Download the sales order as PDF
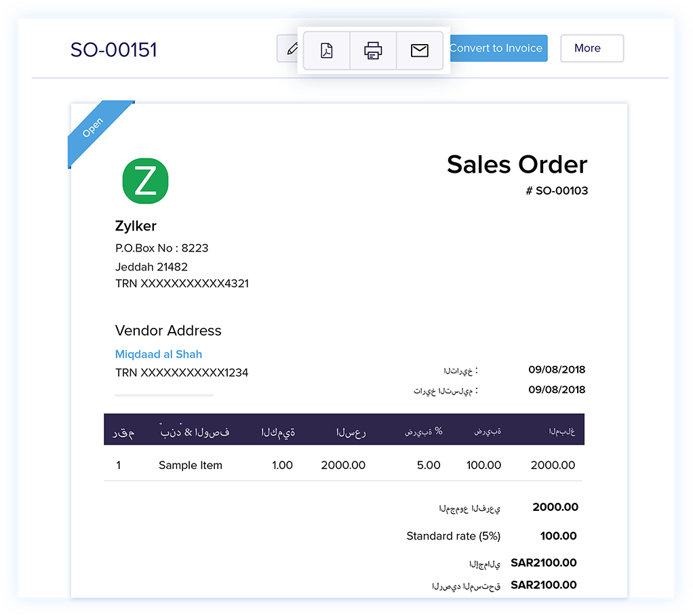This screenshot has width=693, height=616. point(327,50)
